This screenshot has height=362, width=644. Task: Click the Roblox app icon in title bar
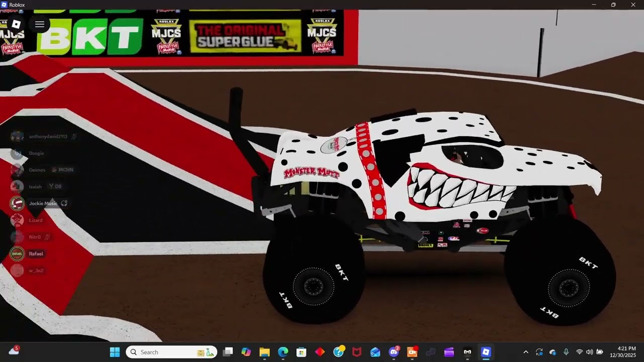coord(4,5)
